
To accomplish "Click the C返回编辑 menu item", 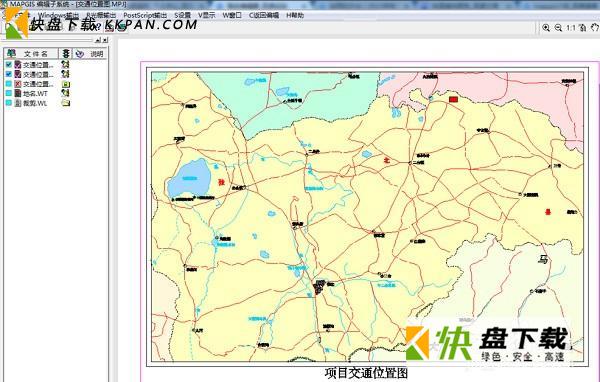I will point(264,15).
